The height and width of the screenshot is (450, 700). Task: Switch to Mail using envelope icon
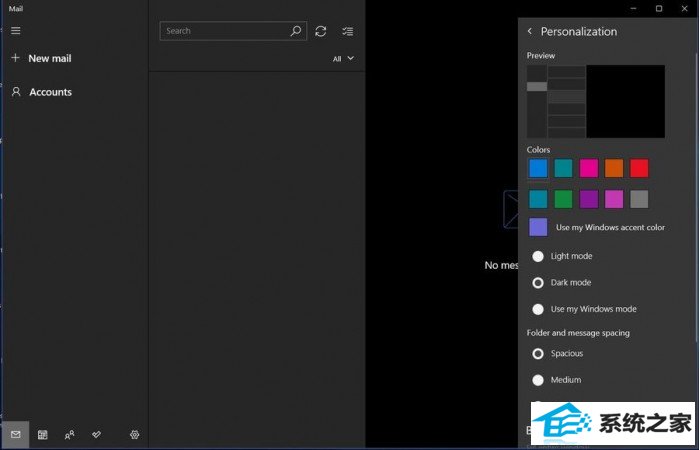tap(16, 434)
